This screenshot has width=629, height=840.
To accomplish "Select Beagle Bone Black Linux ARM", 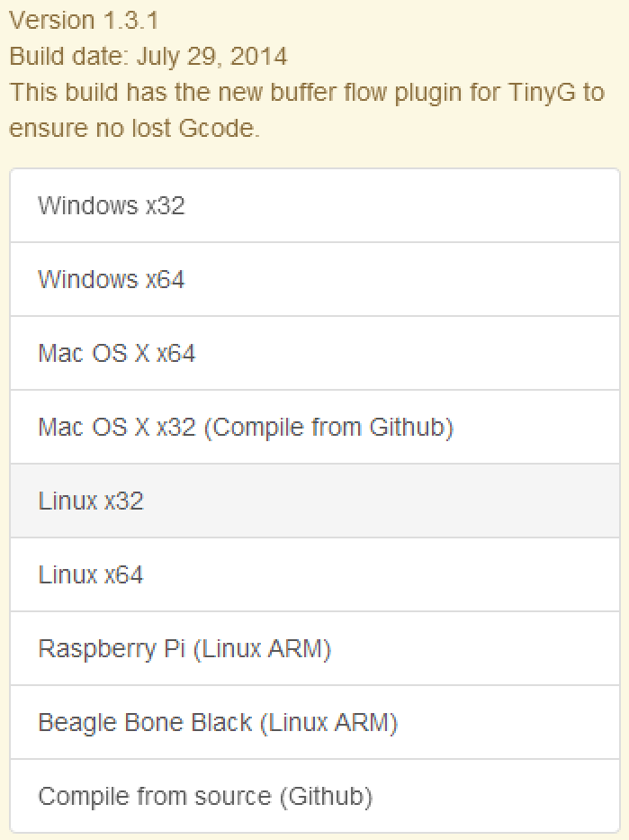I will coord(217,723).
